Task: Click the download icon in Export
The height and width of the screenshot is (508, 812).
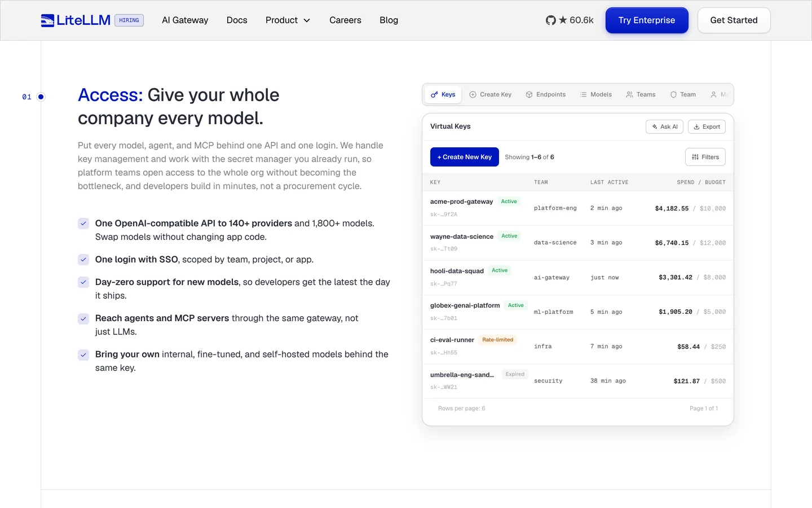Action: coord(697,127)
